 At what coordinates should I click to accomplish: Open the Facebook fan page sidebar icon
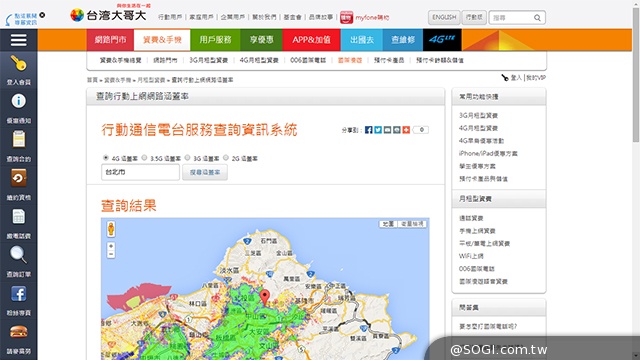tap(18, 293)
